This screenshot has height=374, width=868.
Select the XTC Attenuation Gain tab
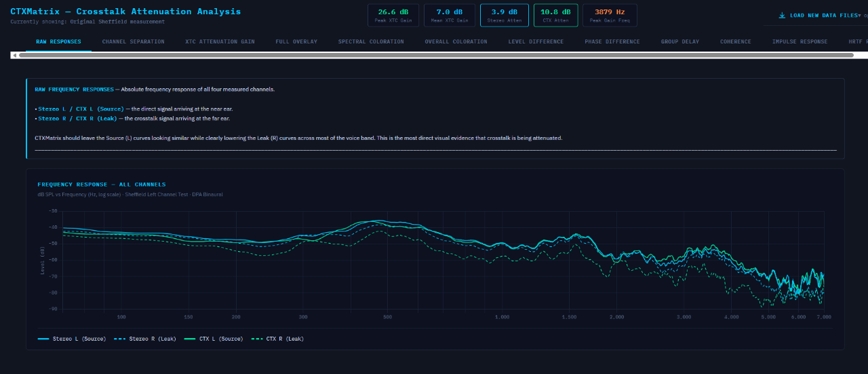click(220, 41)
